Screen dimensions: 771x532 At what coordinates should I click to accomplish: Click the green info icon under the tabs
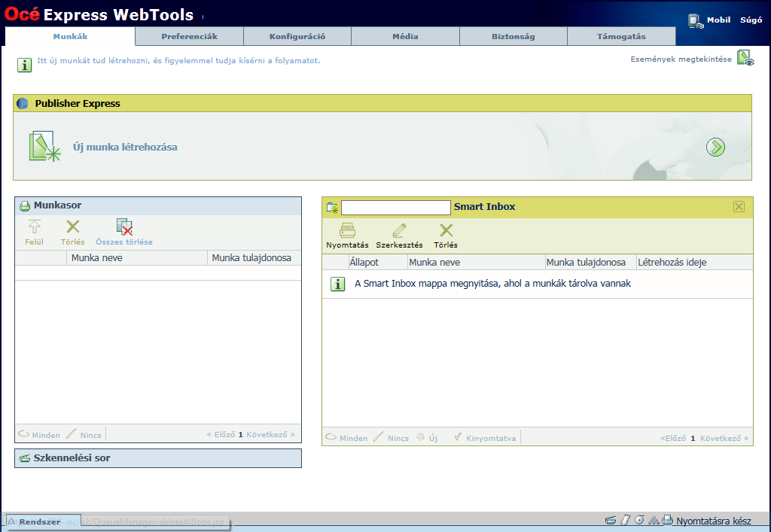pyautogui.click(x=24, y=65)
